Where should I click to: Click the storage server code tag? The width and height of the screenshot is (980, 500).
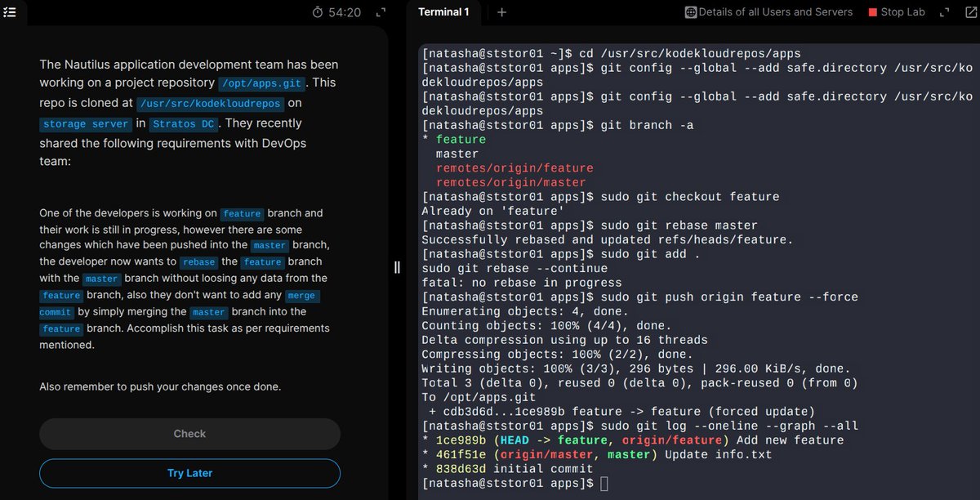86,124
